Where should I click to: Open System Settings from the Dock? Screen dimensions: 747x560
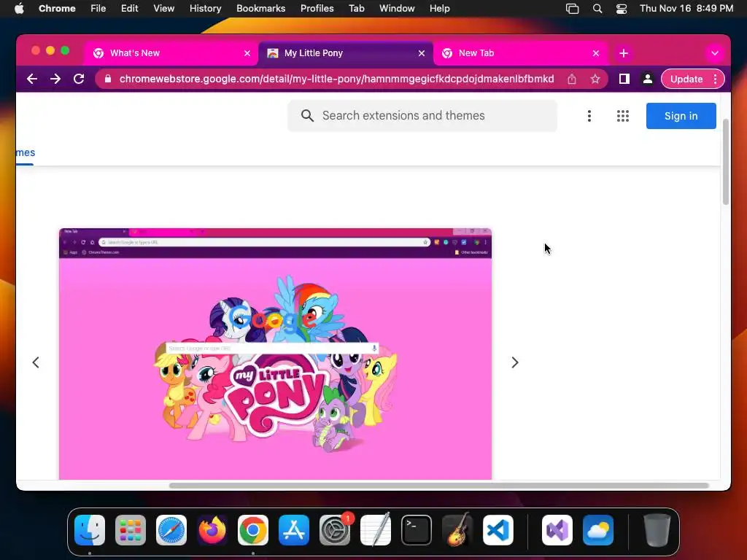(x=335, y=530)
